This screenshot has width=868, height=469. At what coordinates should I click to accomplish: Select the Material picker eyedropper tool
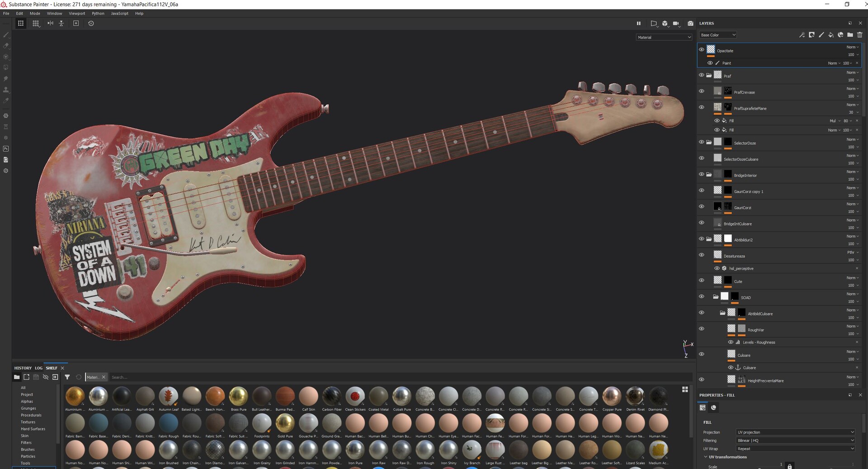6,100
